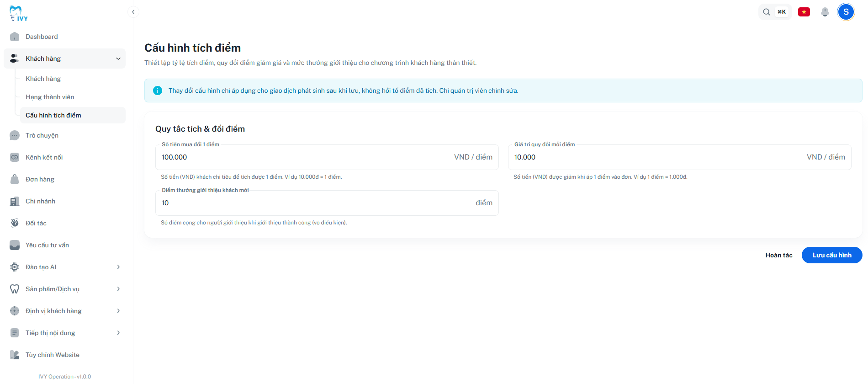
Task: Click the ⌘K shortcut badge
Action: click(782, 12)
